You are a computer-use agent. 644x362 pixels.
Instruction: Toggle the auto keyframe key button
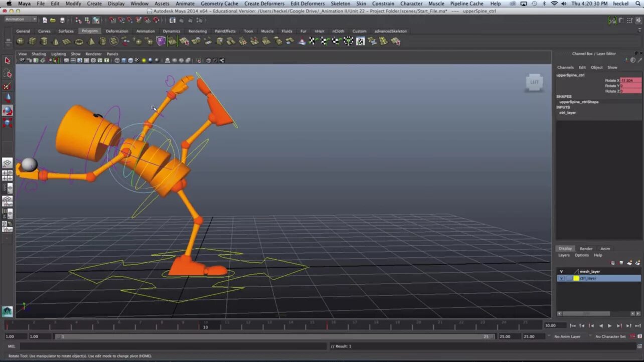[633, 336]
